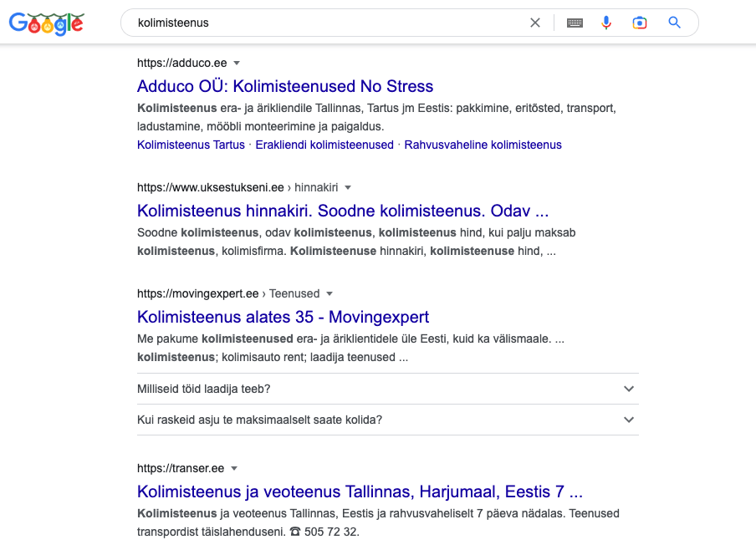Click the blue magnifier search button
The height and width of the screenshot is (555, 756).
(x=675, y=23)
